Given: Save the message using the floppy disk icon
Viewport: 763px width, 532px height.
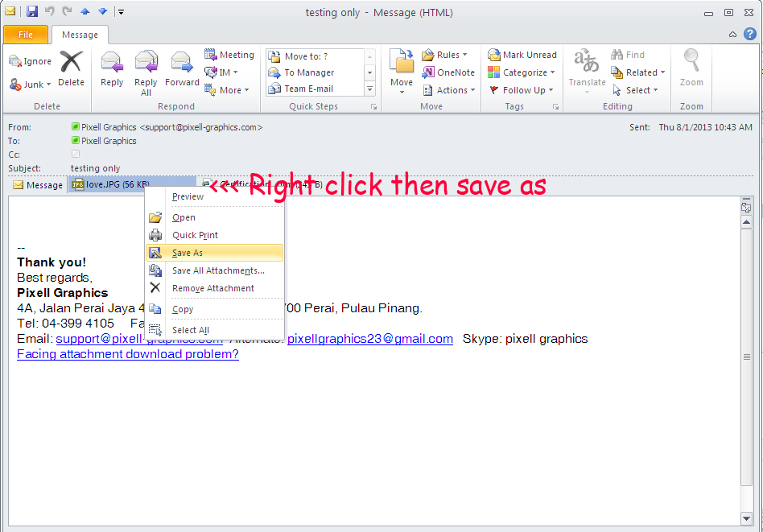Looking at the screenshot, I should click(x=32, y=11).
